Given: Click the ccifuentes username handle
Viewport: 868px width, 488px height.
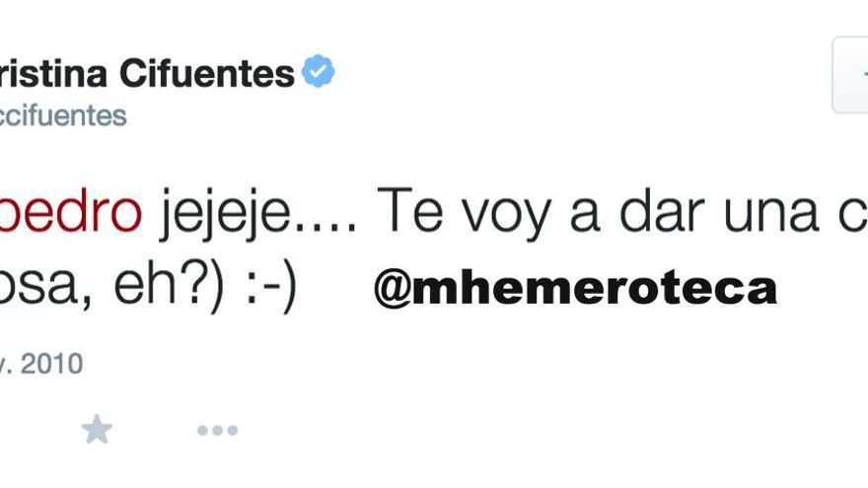Looking at the screenshot, I should click(x=63, y=116).
